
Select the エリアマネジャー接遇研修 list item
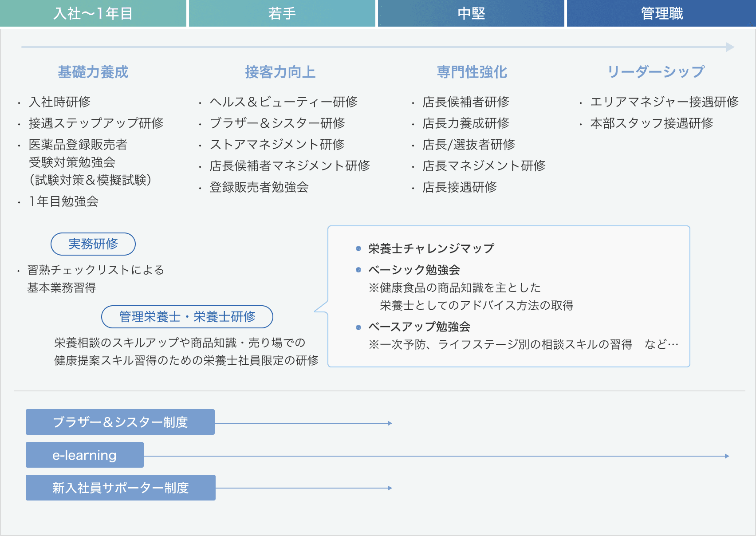point(664,102)
